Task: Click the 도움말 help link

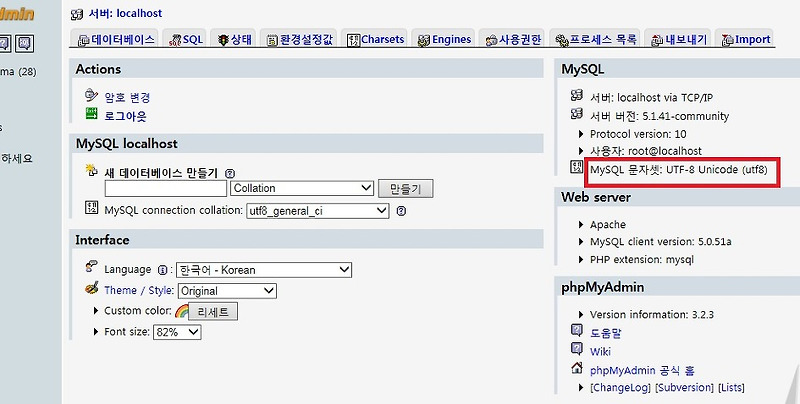Action: [606, 333]
